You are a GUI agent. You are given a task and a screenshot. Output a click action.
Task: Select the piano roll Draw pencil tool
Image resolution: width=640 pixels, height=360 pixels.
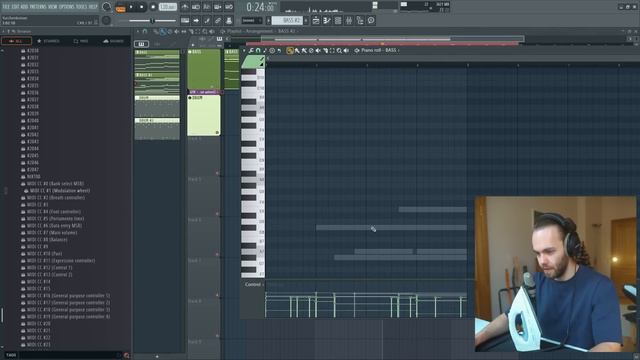click(x=290, y=51)
